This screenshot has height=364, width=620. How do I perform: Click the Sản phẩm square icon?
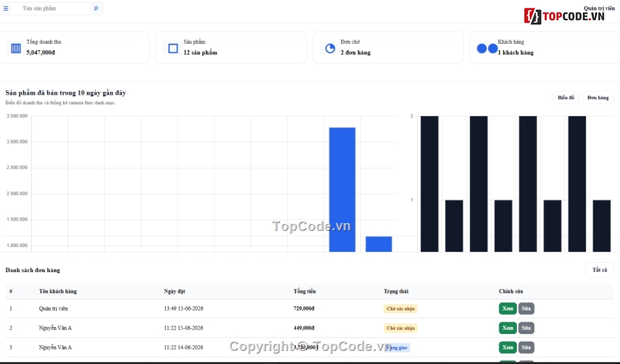pyautogui.click(x=173, y=48)
